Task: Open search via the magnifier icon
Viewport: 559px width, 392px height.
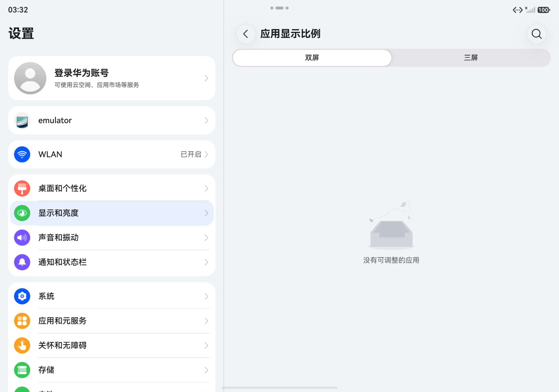Action: point(537,34)
